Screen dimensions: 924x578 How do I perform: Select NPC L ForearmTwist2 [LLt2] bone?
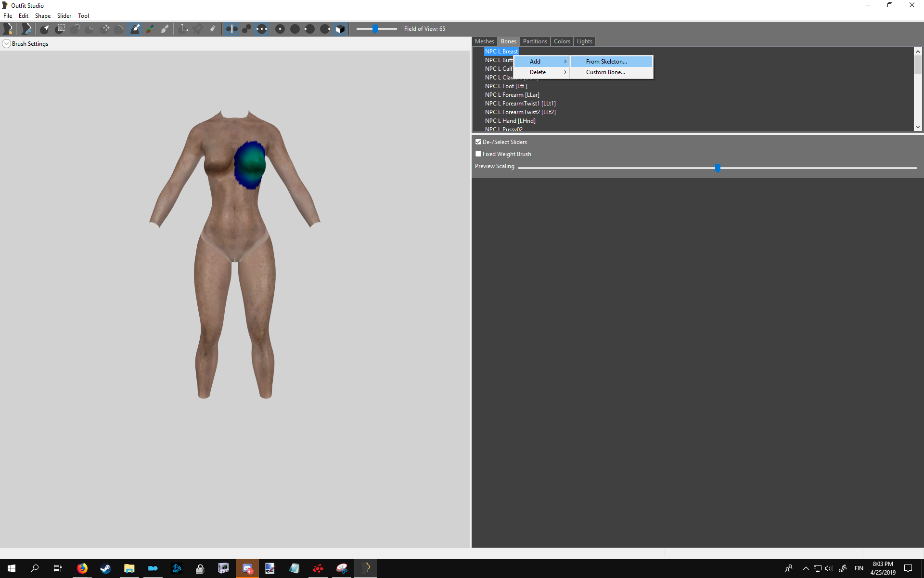coord(520,112)
